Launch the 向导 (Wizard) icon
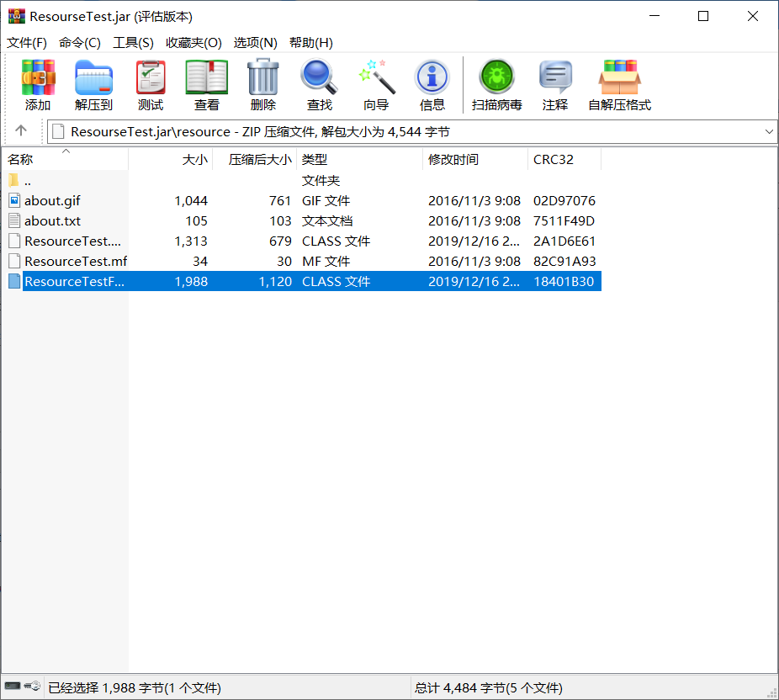Viewport: 779px width, 700px height. (376, 83)
